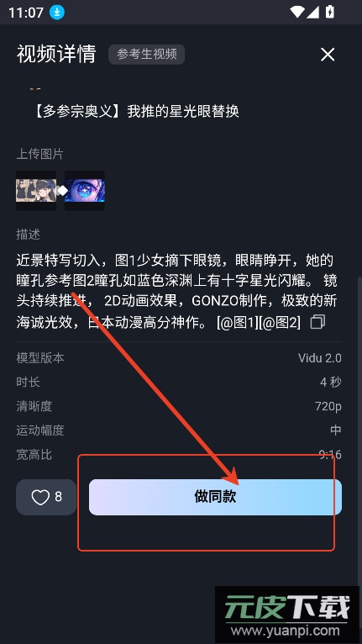The image size is (362, 644).
Task: Tap the Wi-Fi status icon
Action: (296, 12)
